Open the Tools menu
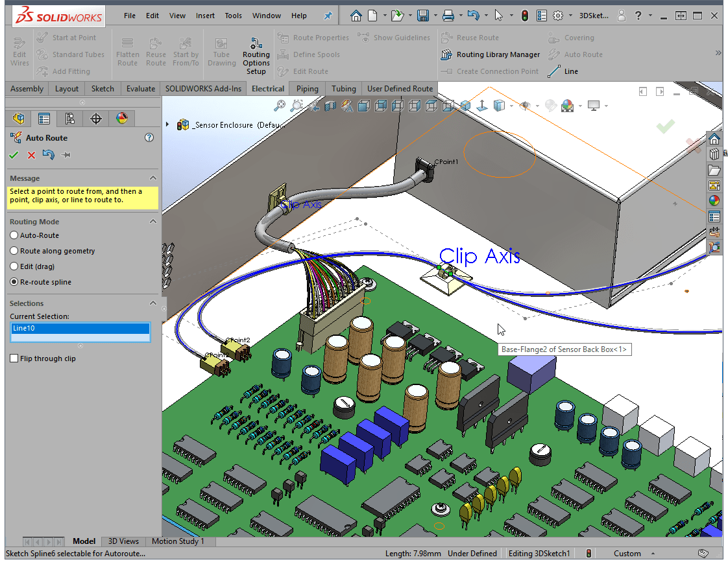 pos(233,16)
